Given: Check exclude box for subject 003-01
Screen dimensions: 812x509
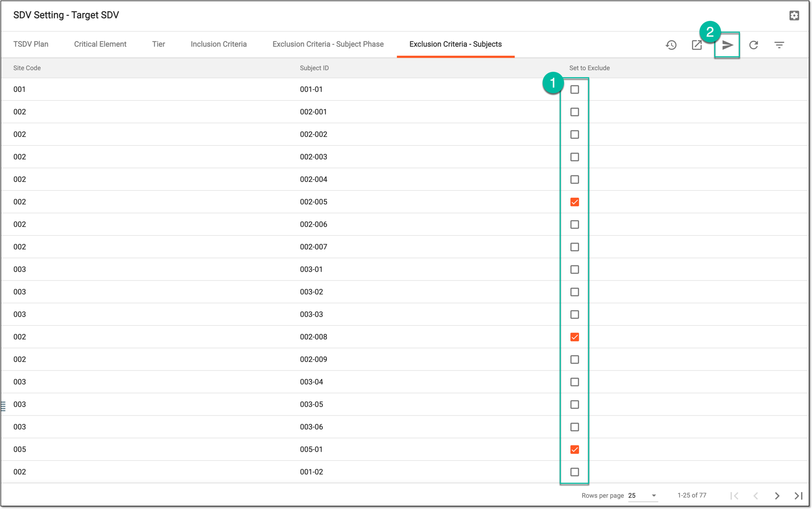Looking at the screenshot, I should tap(575, 270).
